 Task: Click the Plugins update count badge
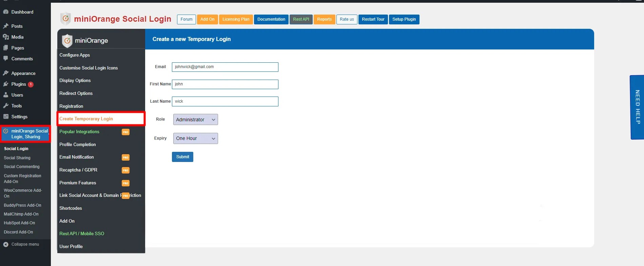[31, 84]
